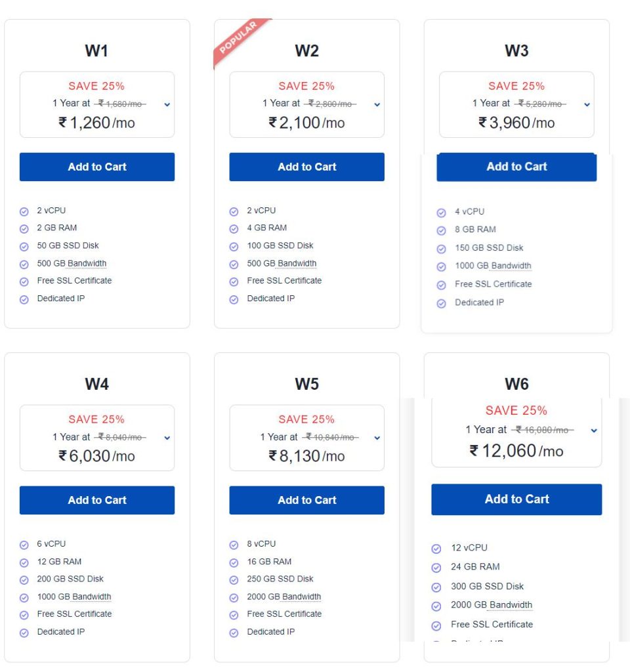The height and width of the screenshot is (672, 630).
Task: Expand the W5 billing term dropdown
Action: tap(377, 438)
